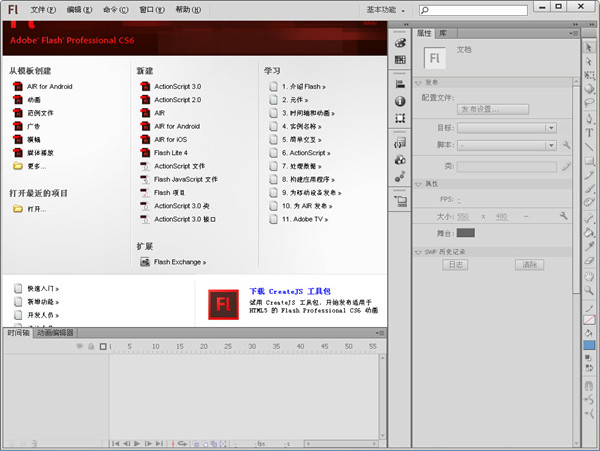Click the wrench icon next to 脚本
The width and height of the screenshot is (600, 451).
tap(567, 146)
